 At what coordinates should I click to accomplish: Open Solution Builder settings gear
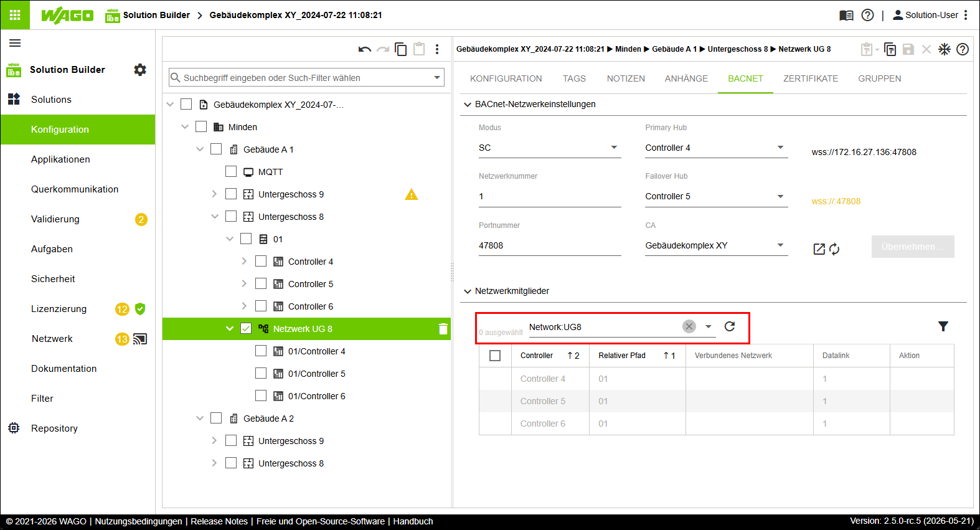140,70
